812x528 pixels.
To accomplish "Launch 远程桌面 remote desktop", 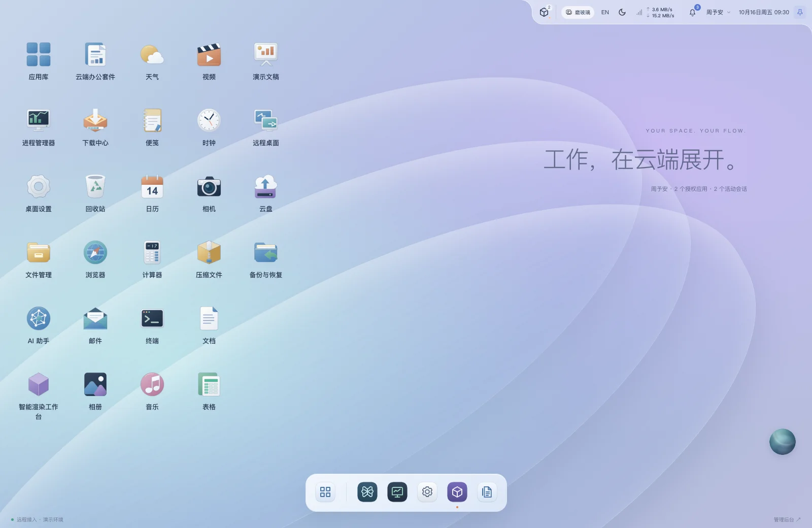I will coord(266,127).
